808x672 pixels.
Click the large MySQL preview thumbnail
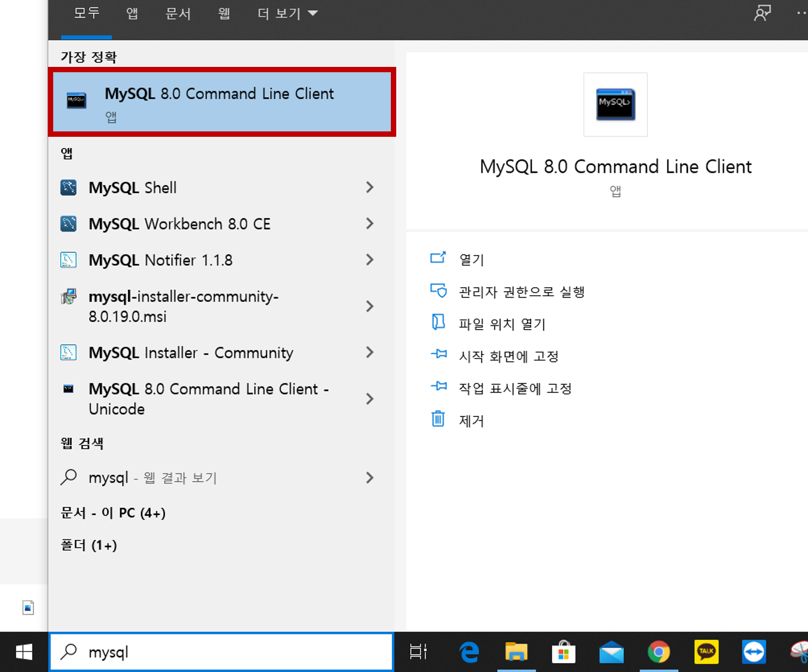pyautogui.click(x=616, y=105)
